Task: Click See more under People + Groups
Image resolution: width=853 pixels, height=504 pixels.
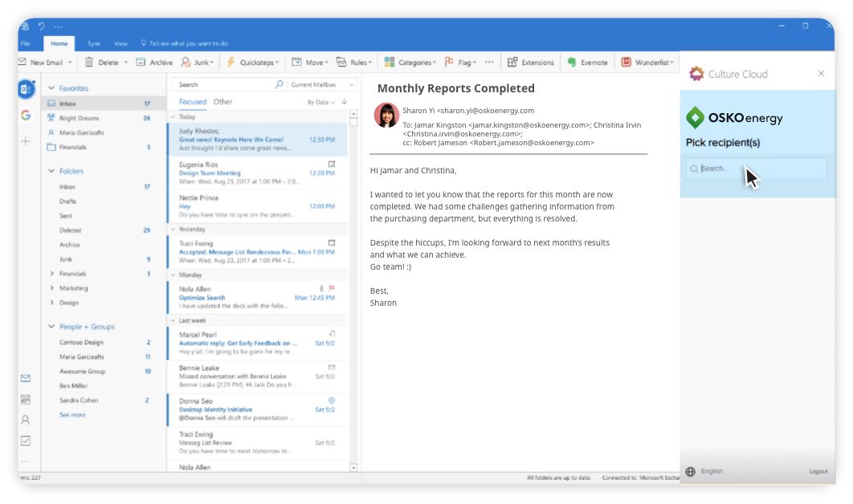Action: [x=72, y=415]
